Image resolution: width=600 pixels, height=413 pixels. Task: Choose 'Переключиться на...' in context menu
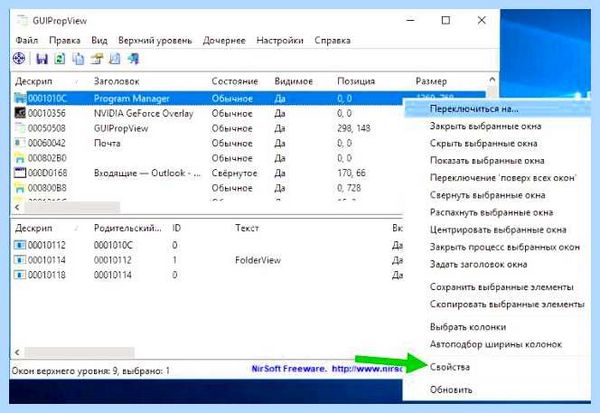pyautogui.click(x=497, y=109)
